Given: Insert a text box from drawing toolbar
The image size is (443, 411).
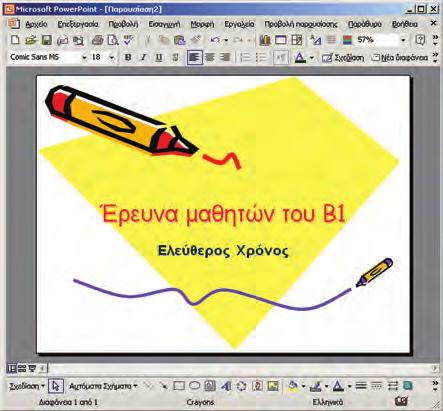Looking at the screenshot, I should [x=210, y=386].
